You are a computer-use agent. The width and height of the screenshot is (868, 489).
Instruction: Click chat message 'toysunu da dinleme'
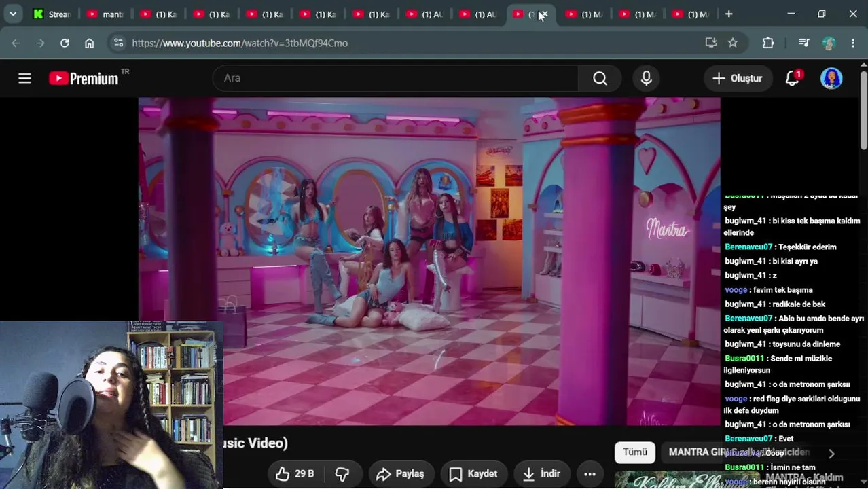point(806,344)
